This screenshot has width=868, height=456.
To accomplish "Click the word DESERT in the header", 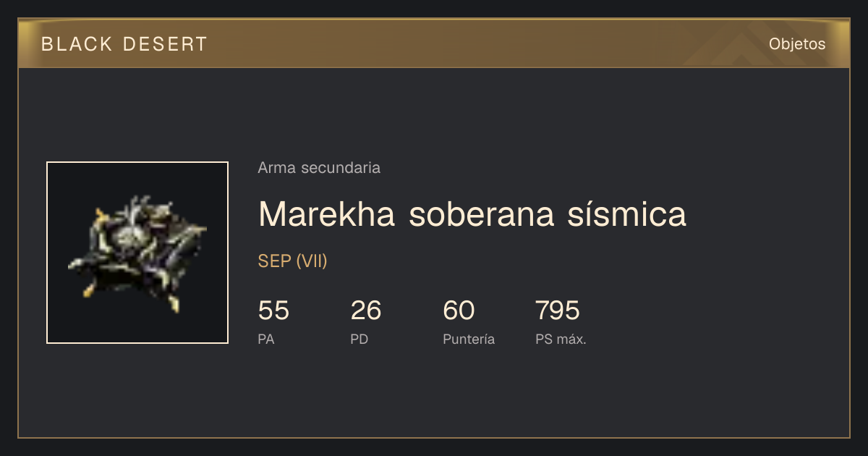I will tap(166, 44).
